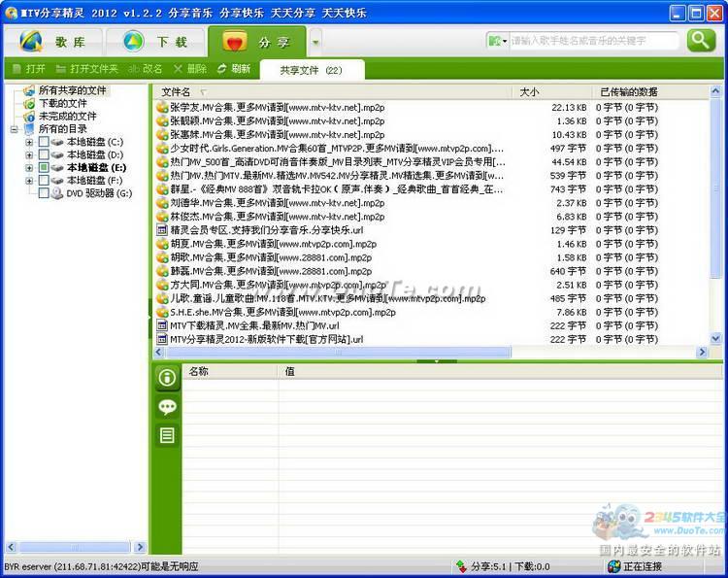
Task: Click the green magnifier search button
Action: [x=701, y=41]
